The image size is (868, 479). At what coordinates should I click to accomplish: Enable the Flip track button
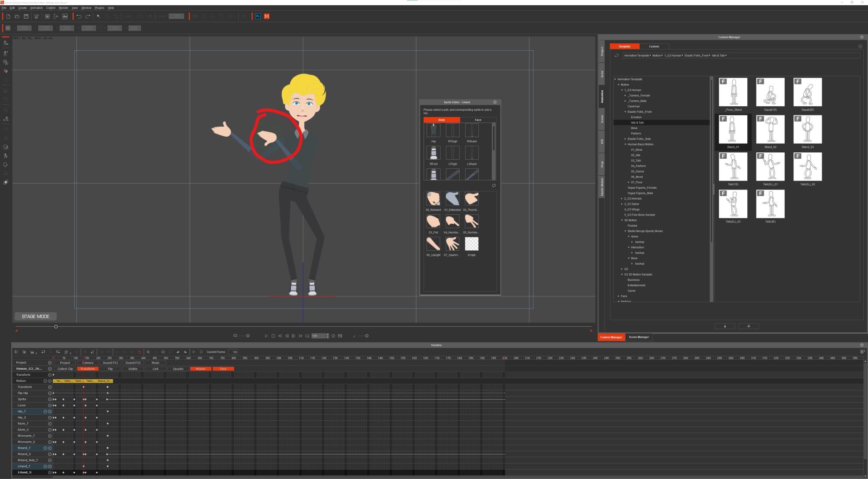(x=110, y=369)
